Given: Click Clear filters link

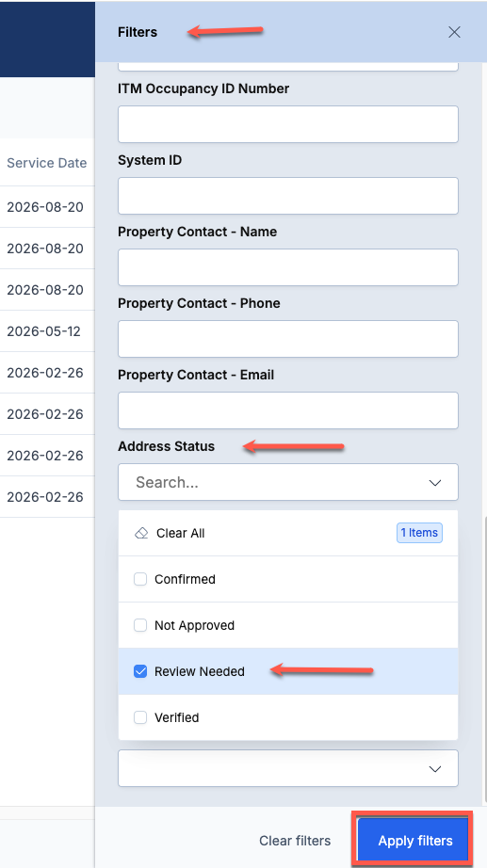Looking at the screenshot, I should 295,841.
